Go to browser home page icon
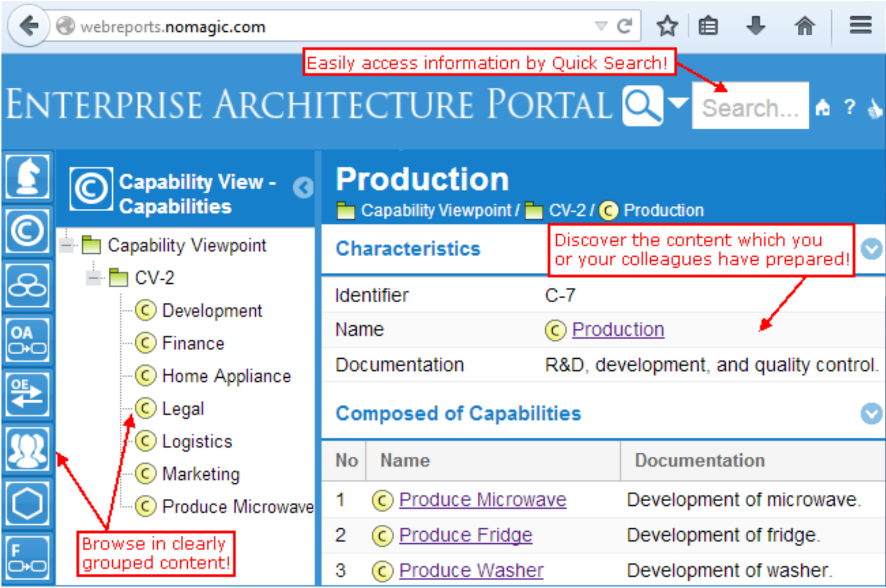This screenshot has width=886, height=588. (805, 25)
